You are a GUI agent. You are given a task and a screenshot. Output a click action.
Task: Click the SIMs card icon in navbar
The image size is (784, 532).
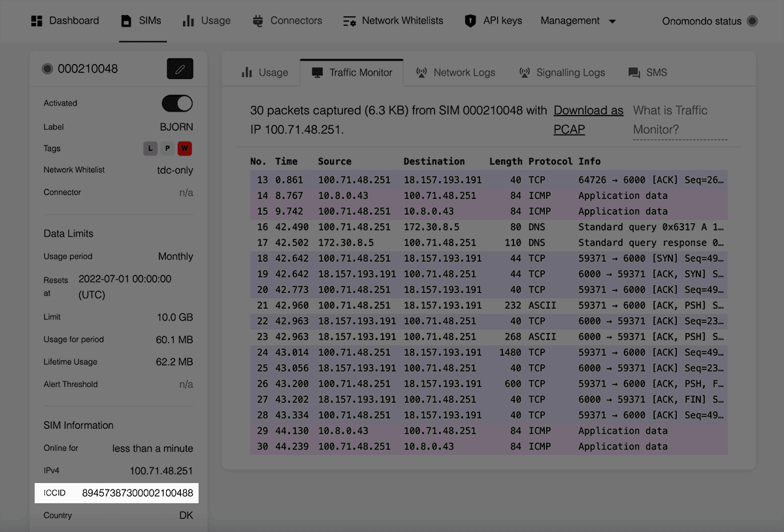pyautogui.click(x=126, y=21)
